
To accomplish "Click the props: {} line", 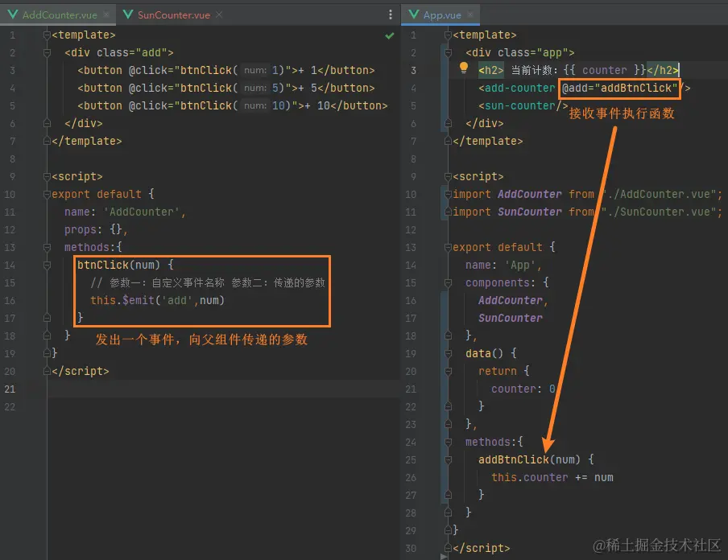I will click(96, 229).
